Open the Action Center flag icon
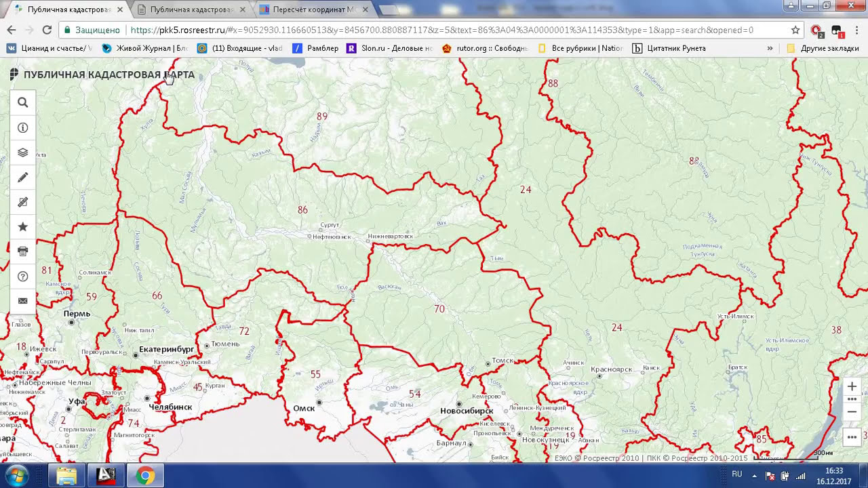 [770, 475]
